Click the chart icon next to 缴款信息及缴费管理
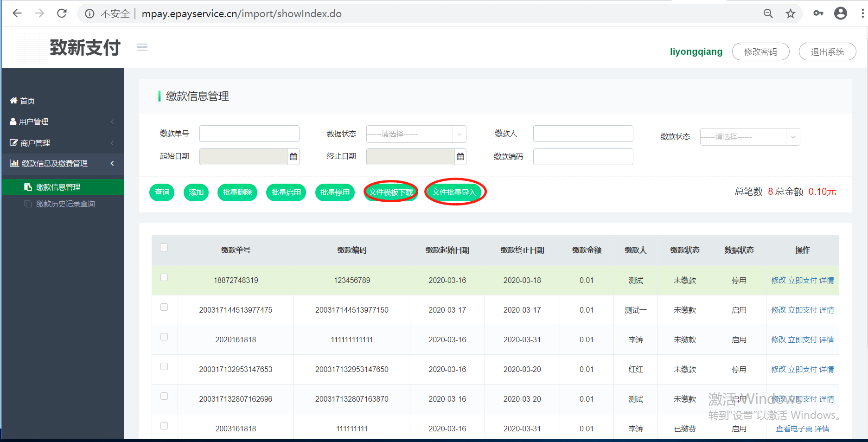Viewport: 868px width, 442px height. tap(14, 163)
